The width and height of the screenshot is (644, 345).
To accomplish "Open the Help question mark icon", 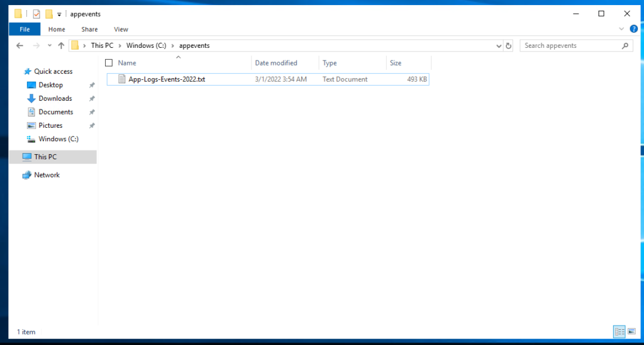I will pos(633,29).
